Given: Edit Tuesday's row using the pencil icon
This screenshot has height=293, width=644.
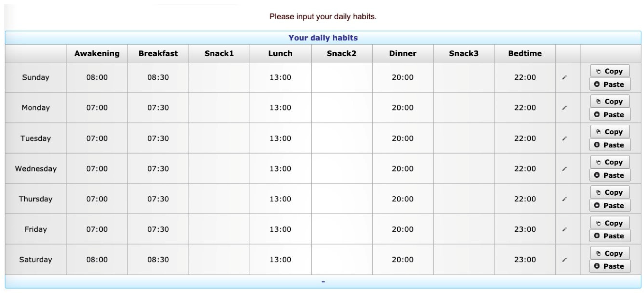Looking at the screenshot, I should pos(564,138).
